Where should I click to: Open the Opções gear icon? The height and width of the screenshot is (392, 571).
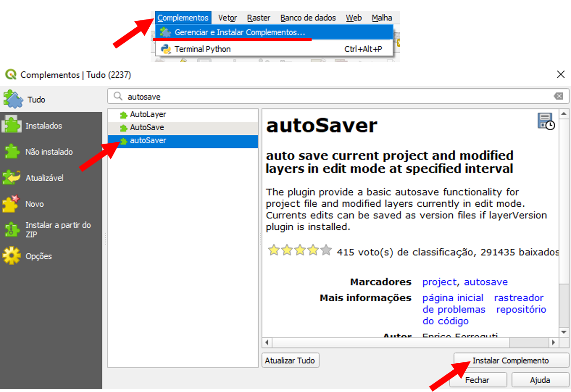pyautogui.click(x=12, y=256)
